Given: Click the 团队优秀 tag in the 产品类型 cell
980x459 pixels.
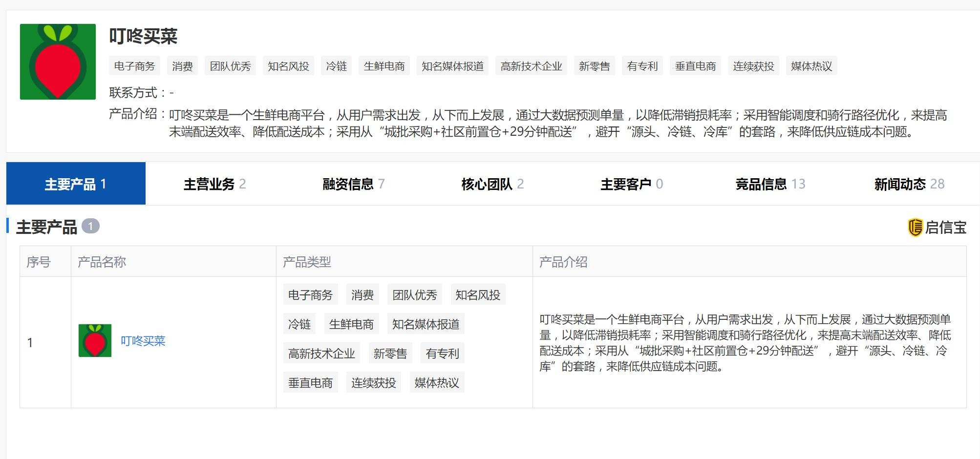Looking at the screenshot, I should click(x=415, y=295).
